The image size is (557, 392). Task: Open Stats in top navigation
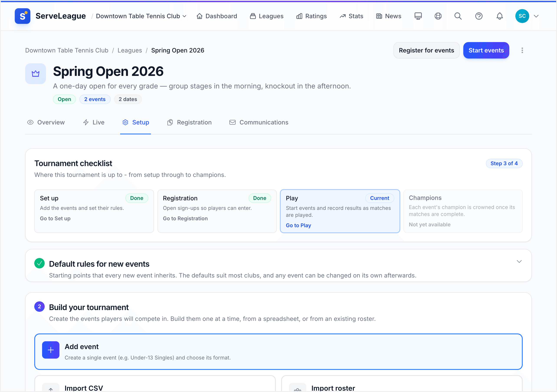coord(352,16)
